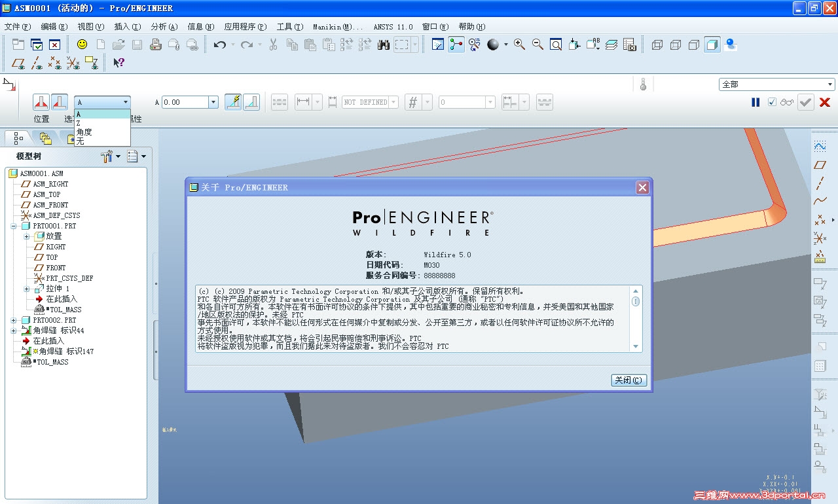Click the red X cancel feature button
Image resolution: width=838 pixels, height=504 pixels.
click(x=825, y=102)
